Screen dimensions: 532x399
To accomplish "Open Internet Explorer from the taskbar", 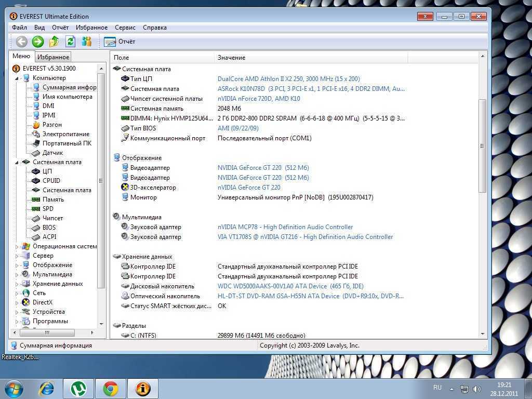I will coord(47,389).
